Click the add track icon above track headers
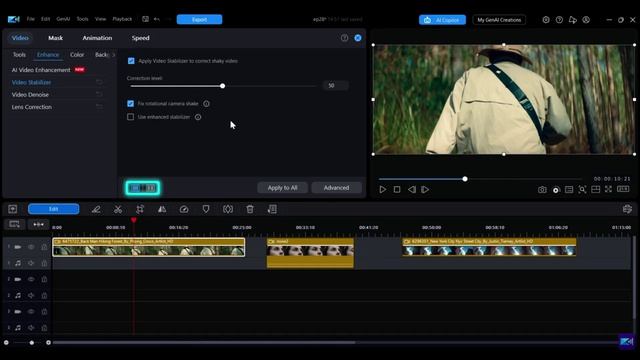640x360 pixels. click(x=14, y=224)
